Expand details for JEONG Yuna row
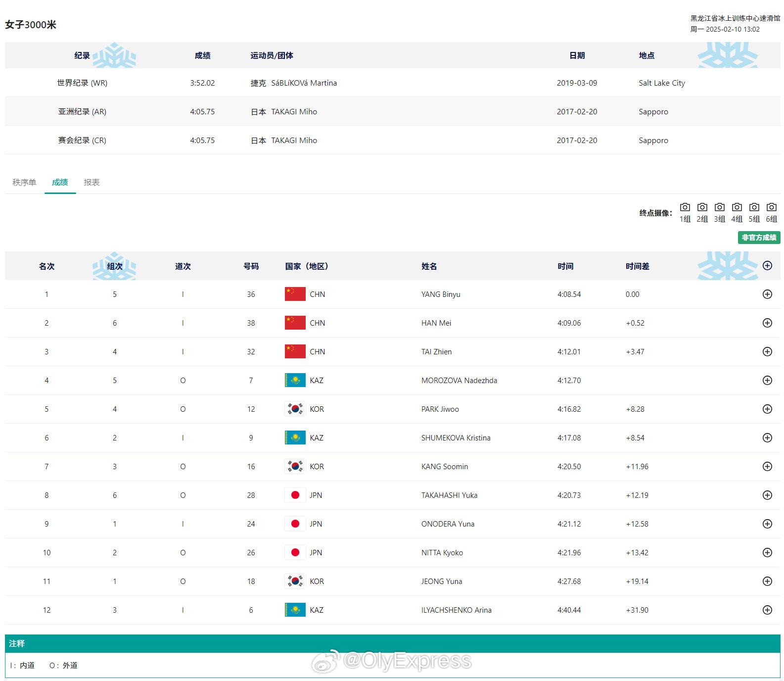The image size is (784, 681). (767, 581)
